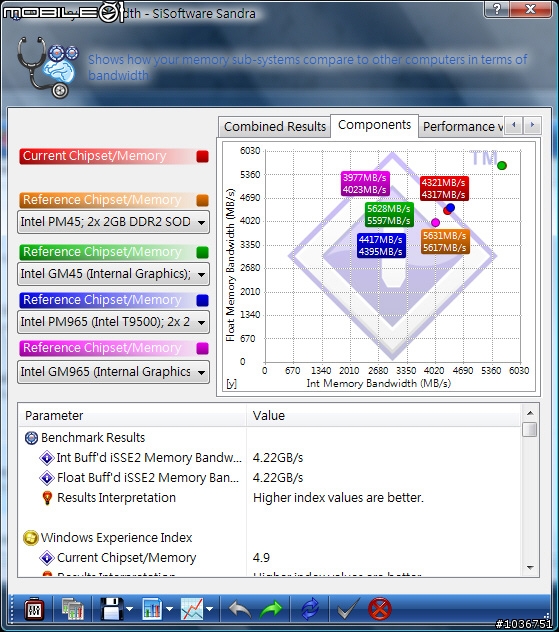Viewport: 559px width, 632px height.
Task: Click the Int Buff'd iSSE2 row icon
Action: pyautogui.click(x=47, y=458)
